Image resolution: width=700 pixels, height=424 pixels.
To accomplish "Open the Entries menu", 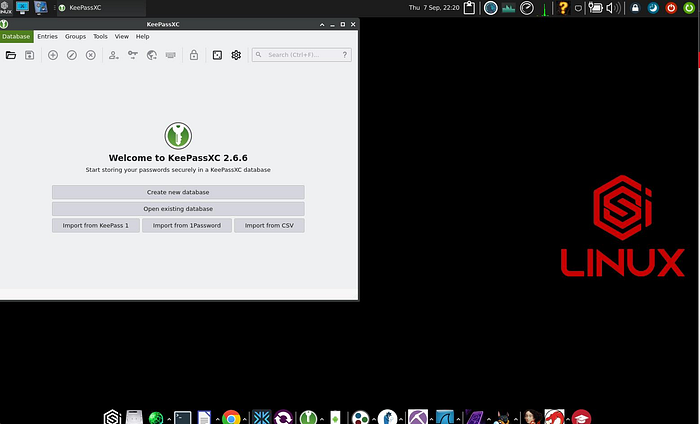I will (x=47, y=37).
